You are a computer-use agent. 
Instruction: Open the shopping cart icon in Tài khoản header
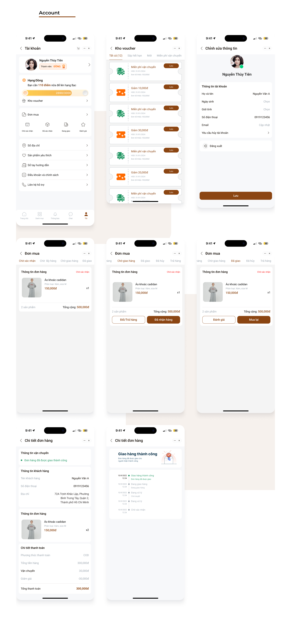pyautogui.click(x=78, y=48)
